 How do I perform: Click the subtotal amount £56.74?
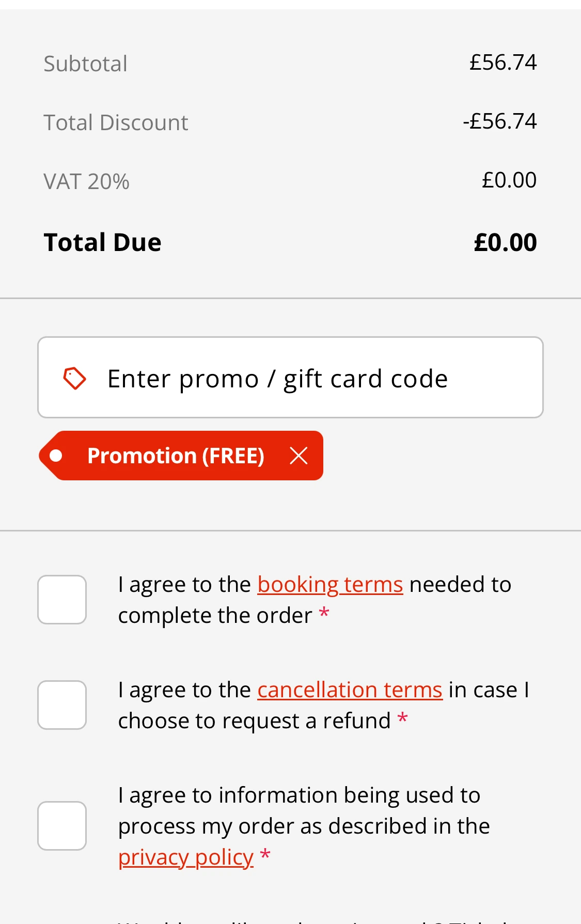(503, 62)
